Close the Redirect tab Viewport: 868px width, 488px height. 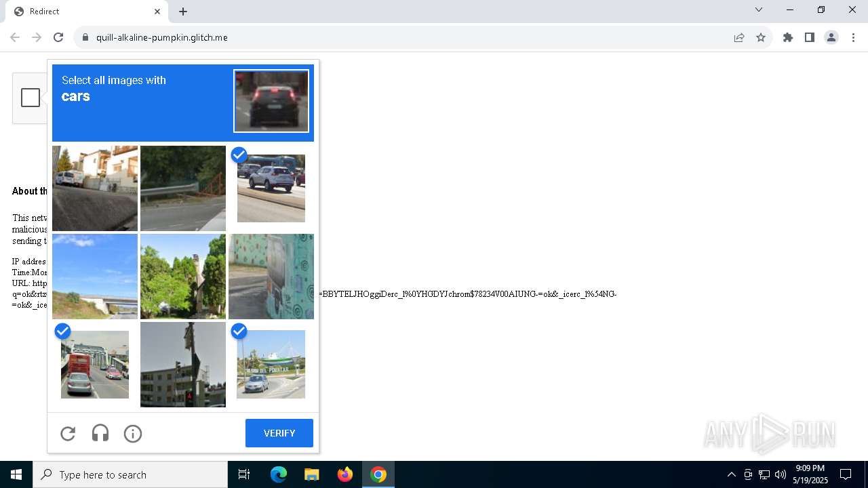click(x=157, y=12)
